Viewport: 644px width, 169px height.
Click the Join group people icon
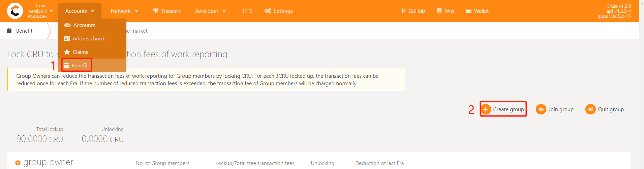(x=541, y=109)
